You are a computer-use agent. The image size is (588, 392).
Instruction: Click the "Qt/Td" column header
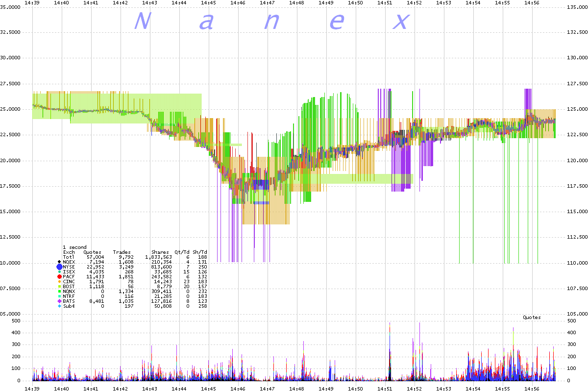click(x=182, y=252)
